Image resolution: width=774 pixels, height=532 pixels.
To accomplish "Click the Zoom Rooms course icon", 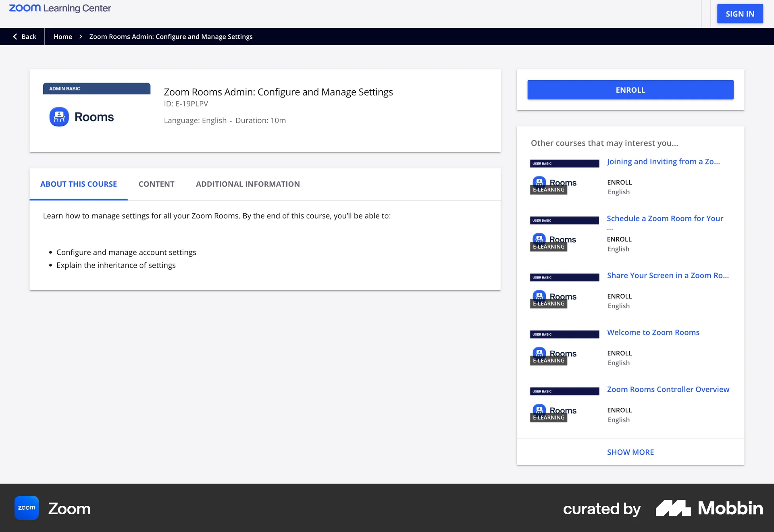I will [59, 116].
